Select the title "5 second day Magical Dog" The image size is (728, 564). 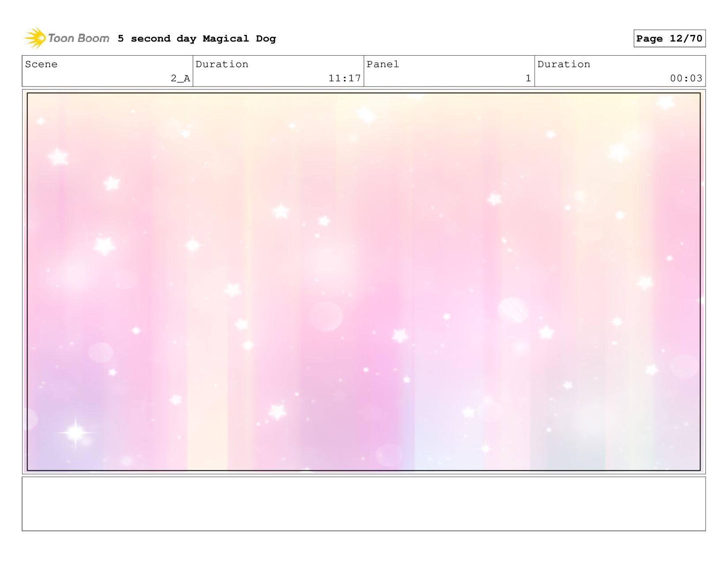tap(197, 38)
